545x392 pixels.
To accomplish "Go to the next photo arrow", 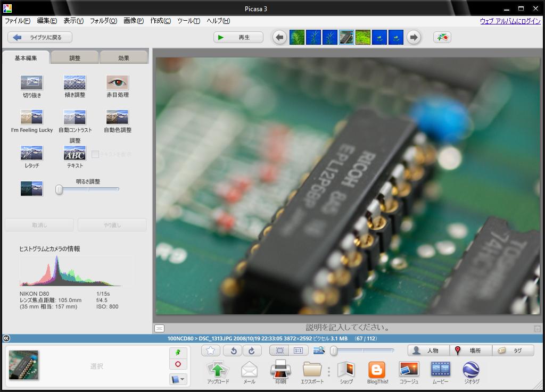I will click(413, 37).
